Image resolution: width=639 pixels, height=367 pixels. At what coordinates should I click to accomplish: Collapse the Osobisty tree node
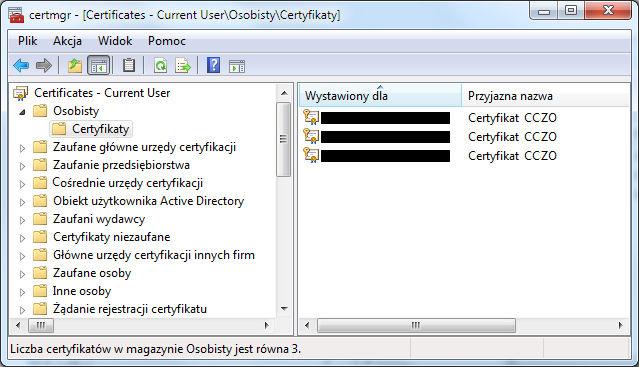click(22, 112)
